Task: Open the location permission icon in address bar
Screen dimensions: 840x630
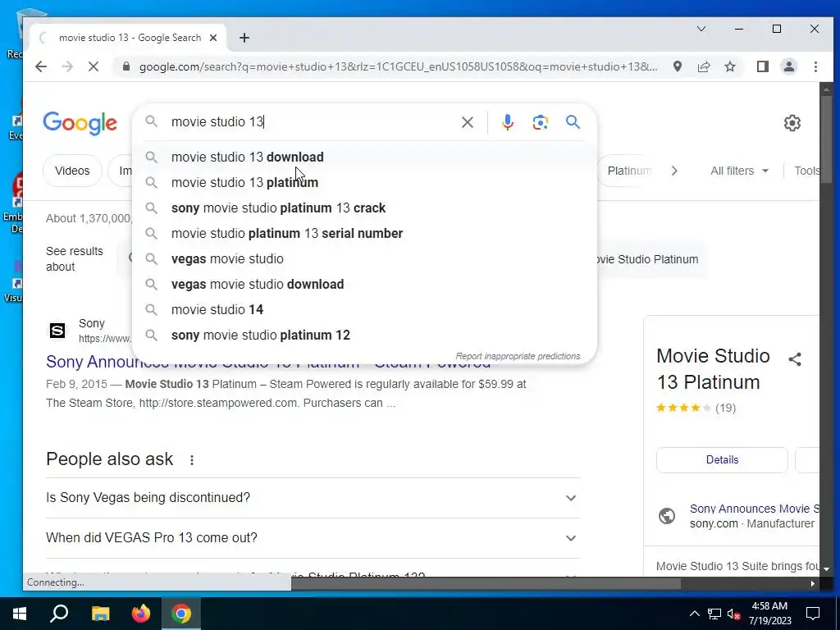Action: coord(678,66)
